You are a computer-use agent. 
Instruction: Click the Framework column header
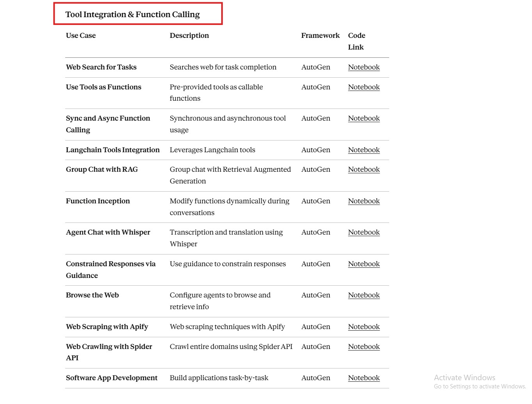pyautogui.click(x=320, y=36)
